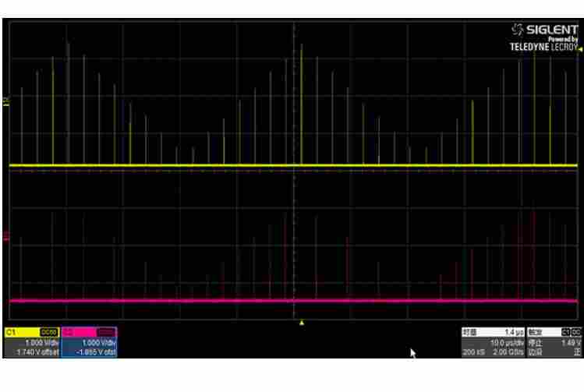The image size is (584, 392).
Task: Click the 停止 trigger status indicator
Action: coord(535,342)
